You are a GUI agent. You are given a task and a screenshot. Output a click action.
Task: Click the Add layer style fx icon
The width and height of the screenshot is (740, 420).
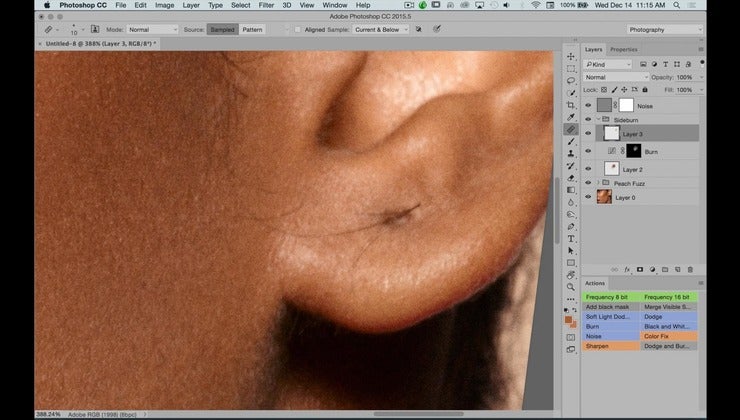627,269
